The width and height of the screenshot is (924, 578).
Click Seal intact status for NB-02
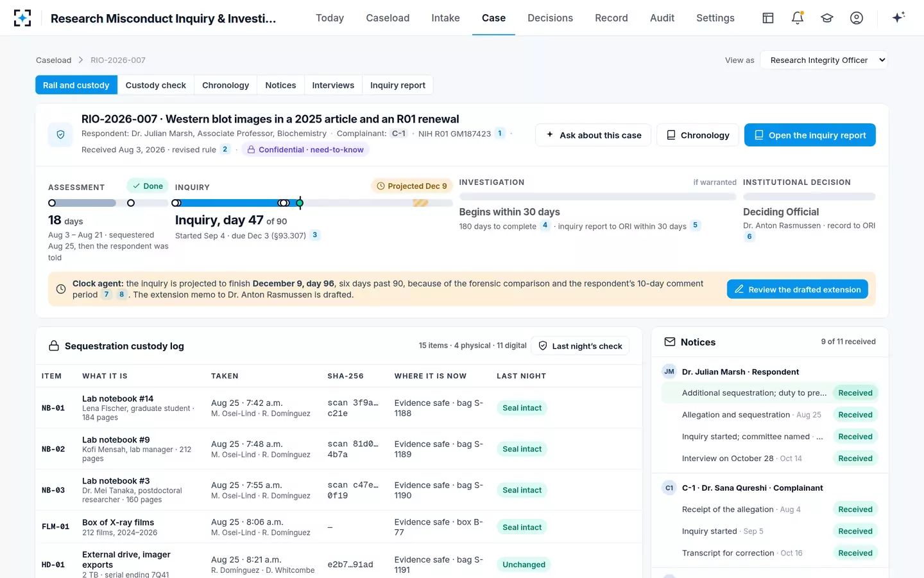tap(522, 449)
